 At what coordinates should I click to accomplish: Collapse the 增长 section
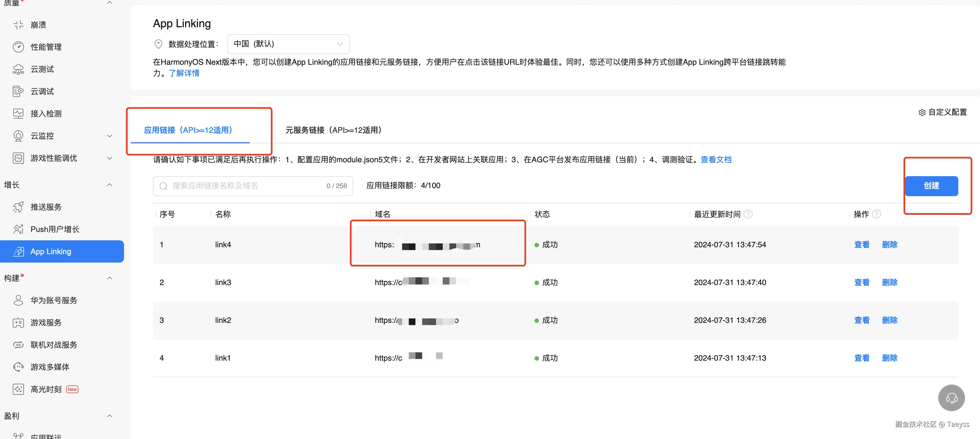coord(110,185)
